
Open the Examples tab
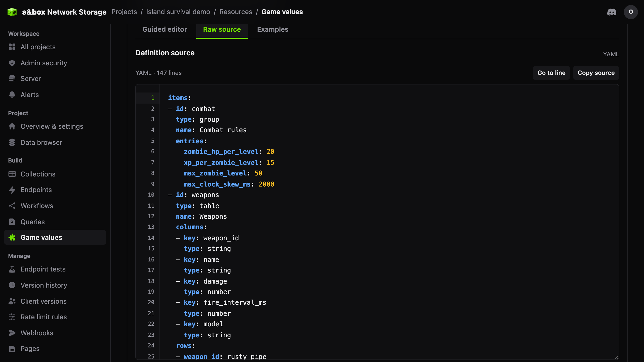272,29
